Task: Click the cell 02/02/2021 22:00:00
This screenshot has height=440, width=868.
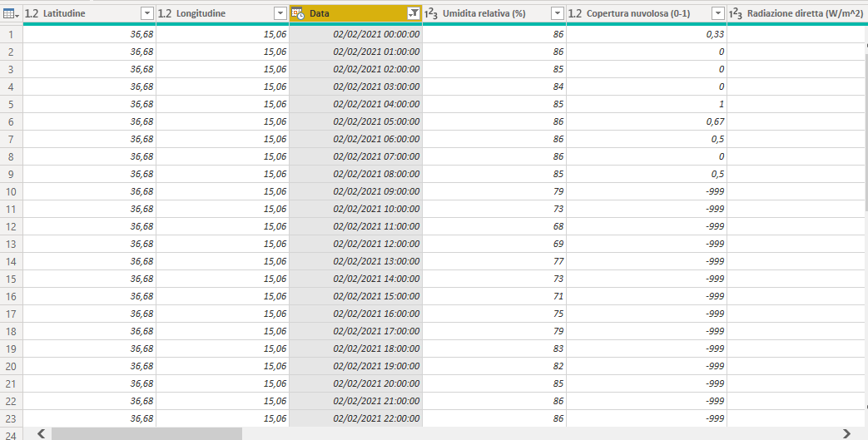Action: [356, 418]
